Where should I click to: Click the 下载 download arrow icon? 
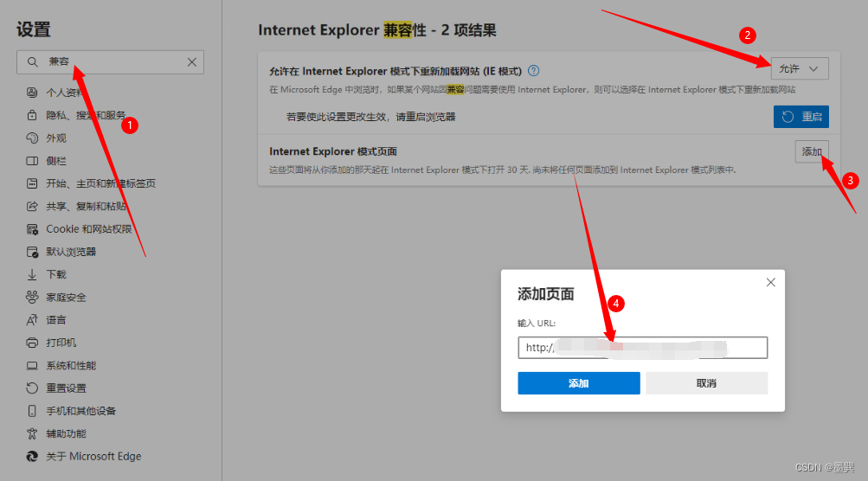(x=32, y=274)
